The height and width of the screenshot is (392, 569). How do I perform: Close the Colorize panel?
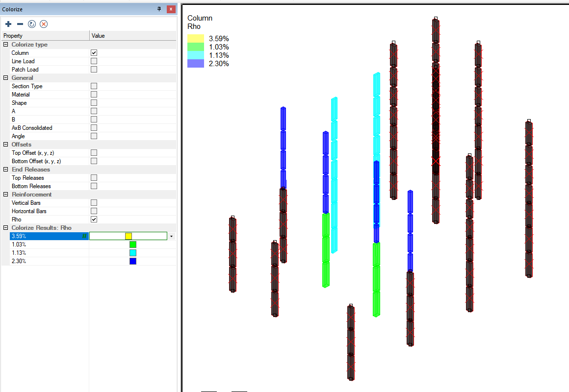pyautogui.click(x=170, y=9)
